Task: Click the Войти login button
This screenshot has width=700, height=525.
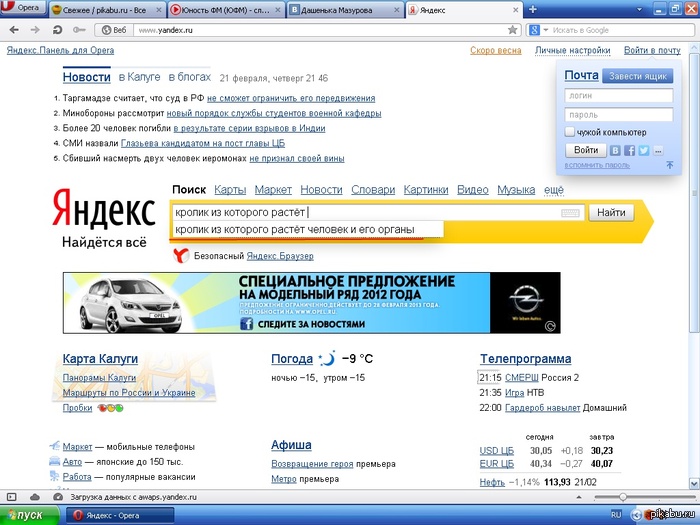Action: (586, 150)
